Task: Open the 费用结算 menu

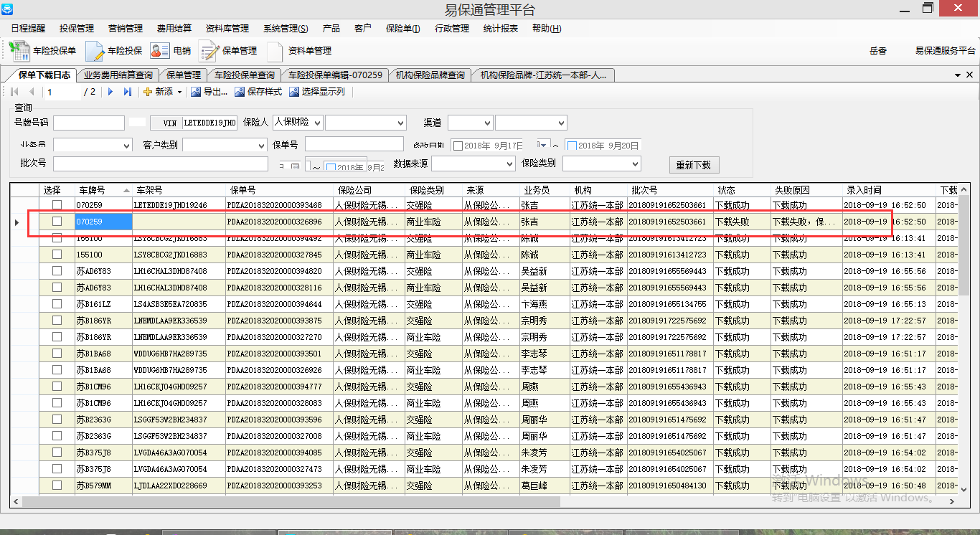Action: pos(174,29)
